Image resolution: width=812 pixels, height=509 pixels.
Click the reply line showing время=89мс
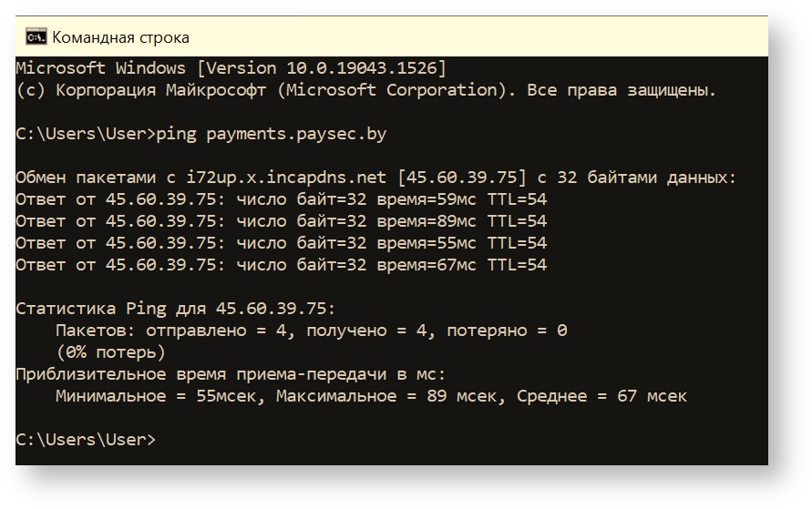coord(281,221)
